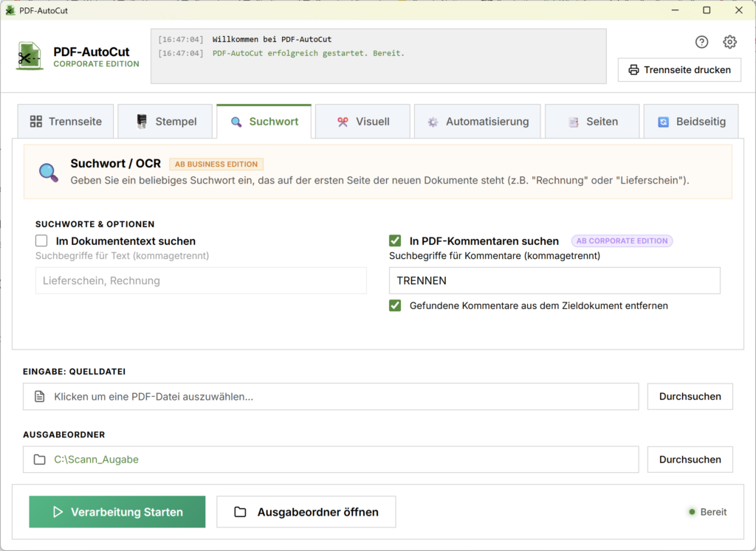Open settings with the gear icon
Image resolution: width=756 pixels, height=551 pixels.
coord(729,42)
